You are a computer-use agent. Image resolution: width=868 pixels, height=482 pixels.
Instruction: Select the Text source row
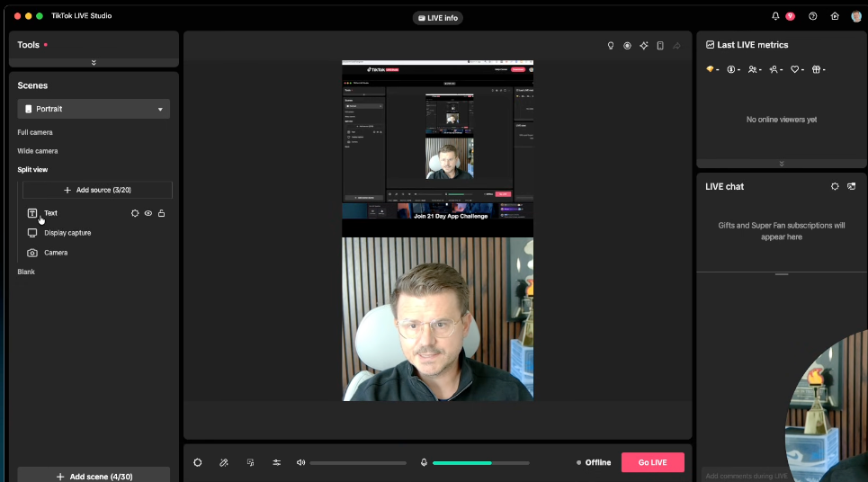tap(97, 213)
